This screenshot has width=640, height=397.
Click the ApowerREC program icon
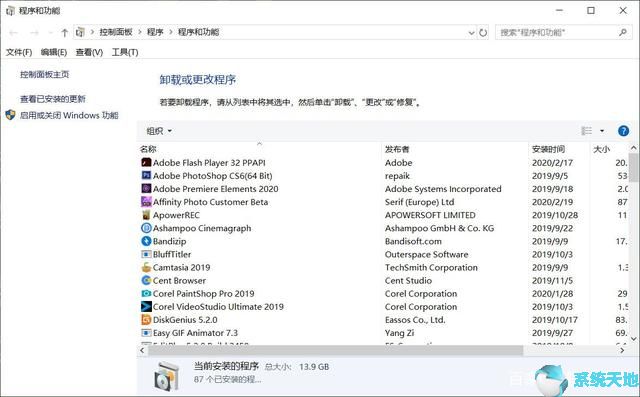pos(146,215)
